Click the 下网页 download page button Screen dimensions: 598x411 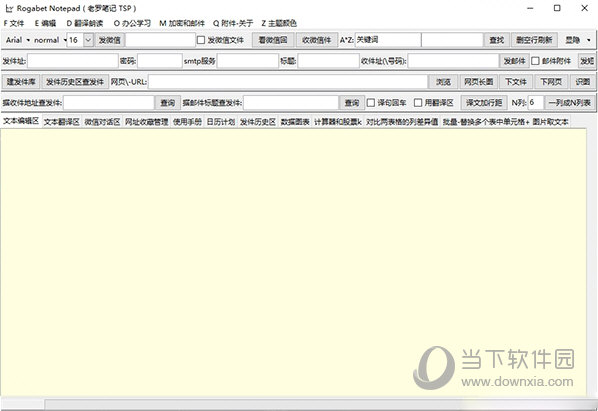(551, 82)
